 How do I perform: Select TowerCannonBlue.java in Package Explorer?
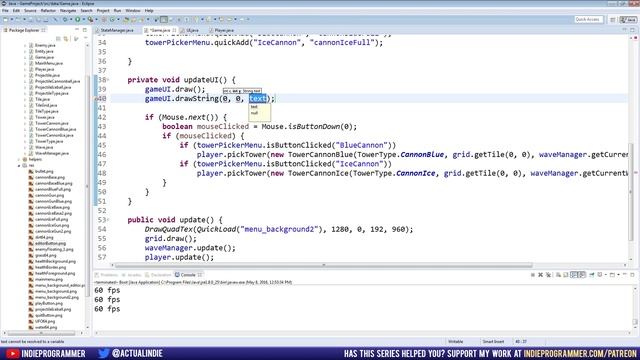(55, 129)
